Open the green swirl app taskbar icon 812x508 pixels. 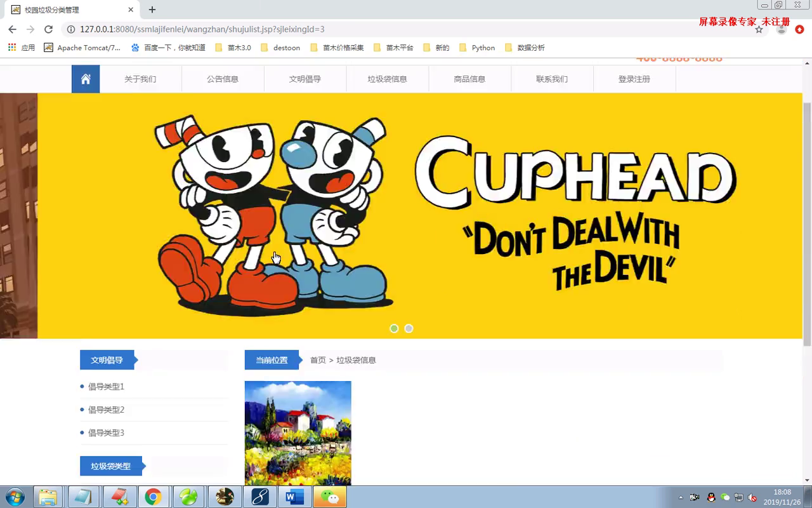pyautogui.click(x=188, y=497)
